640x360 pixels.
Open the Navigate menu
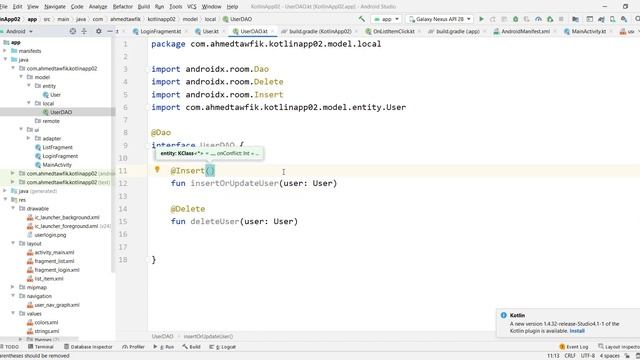point(55,7)
